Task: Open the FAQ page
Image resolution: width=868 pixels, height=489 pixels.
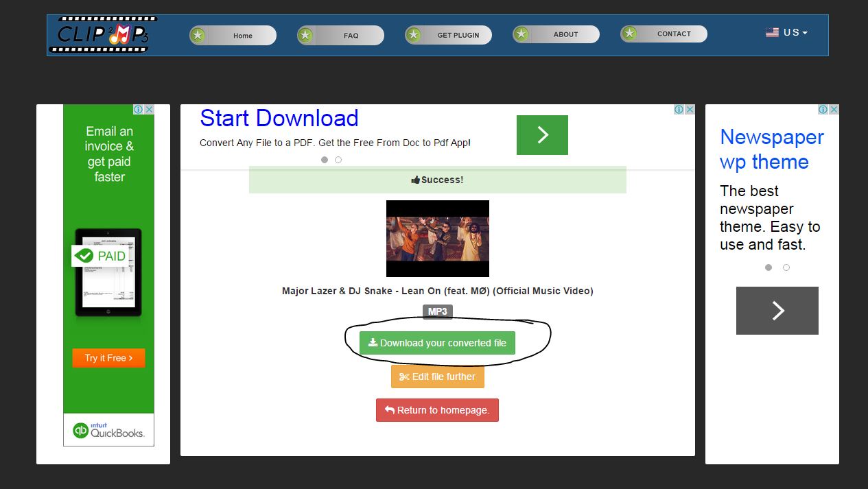Action: click(341, 35)
